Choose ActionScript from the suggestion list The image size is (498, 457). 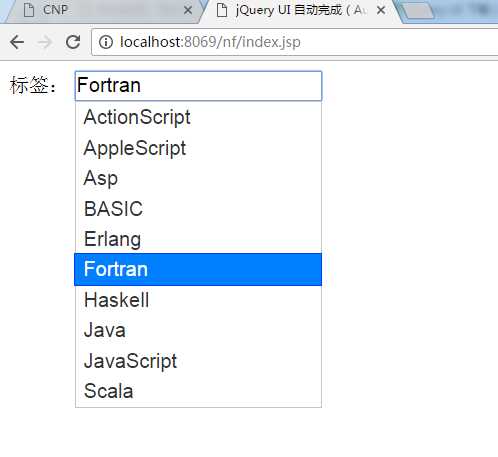click(198, 117)
